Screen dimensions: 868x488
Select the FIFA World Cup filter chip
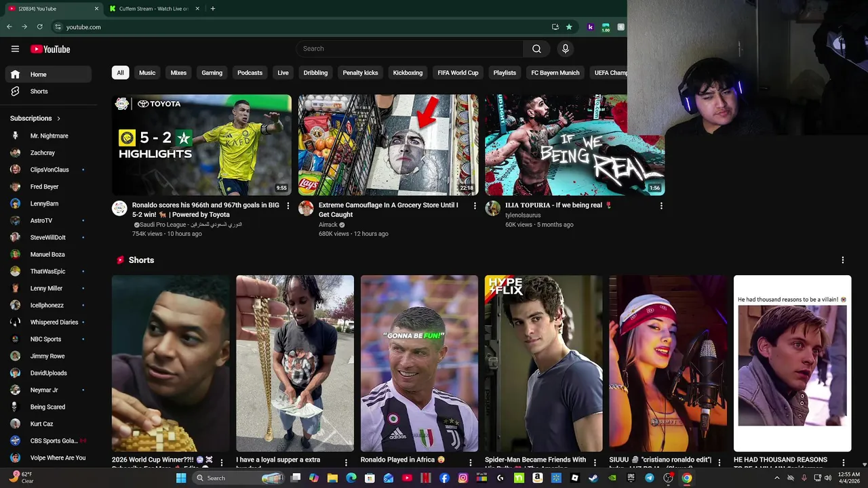(x=458, y=73)
